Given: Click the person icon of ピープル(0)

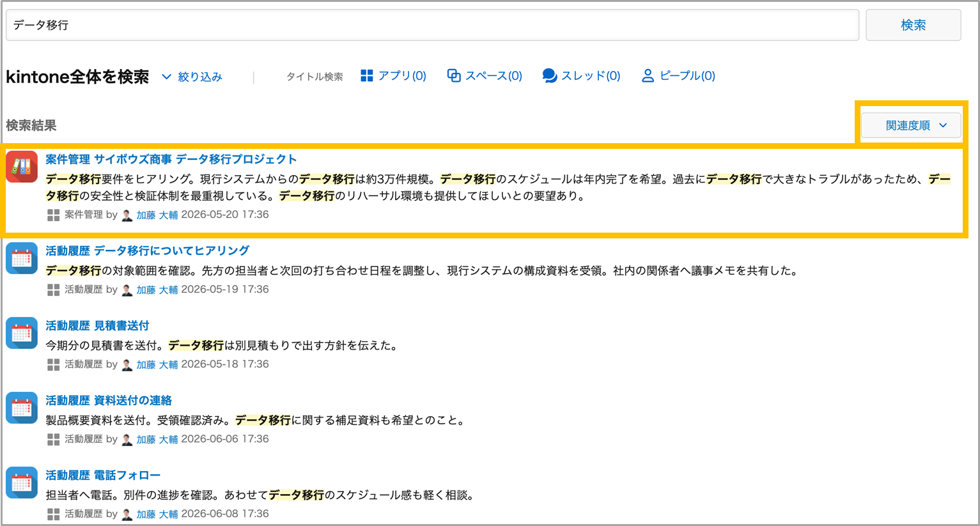Looking at the screenshot, I should [x=648, y=76].
